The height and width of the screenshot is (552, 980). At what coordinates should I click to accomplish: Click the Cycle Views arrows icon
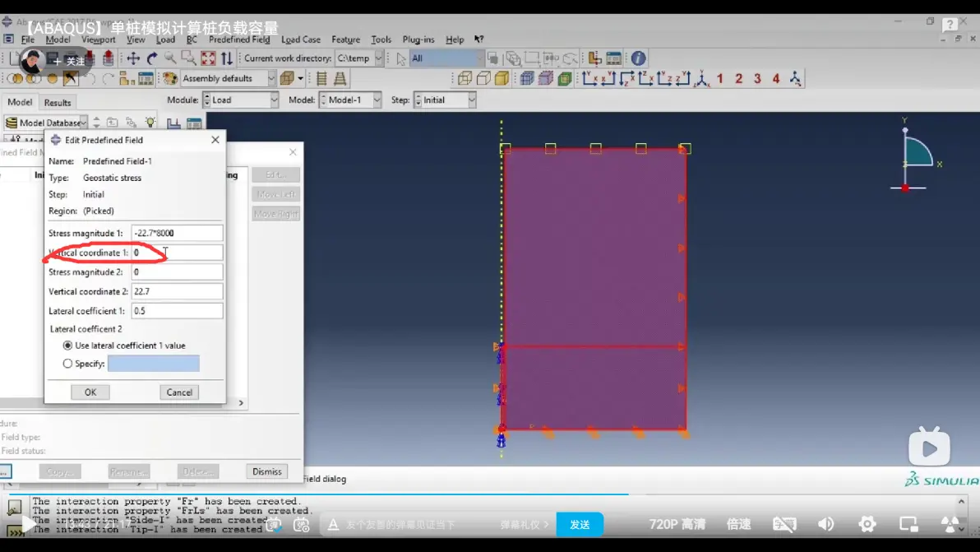(226, 58)
